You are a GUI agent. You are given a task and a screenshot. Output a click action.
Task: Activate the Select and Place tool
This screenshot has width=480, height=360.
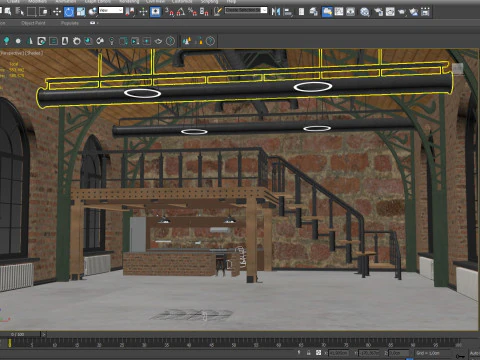point(92,12)
